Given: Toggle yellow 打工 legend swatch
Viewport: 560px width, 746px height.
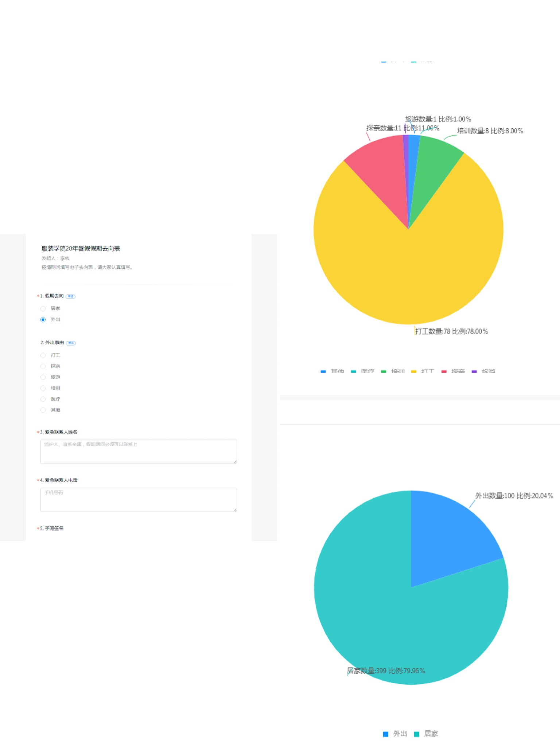Looking at the screenshot, I should [x=414, y=371].
